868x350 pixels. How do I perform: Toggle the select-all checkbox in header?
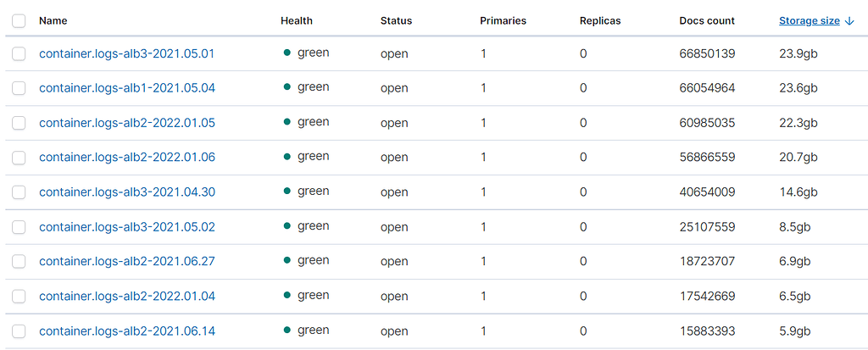[19, 20]
